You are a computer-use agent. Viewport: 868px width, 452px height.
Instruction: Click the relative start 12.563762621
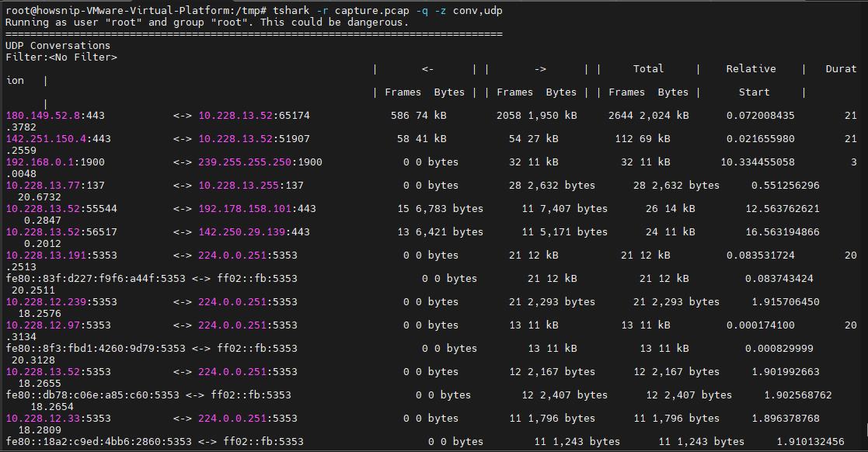783,209
